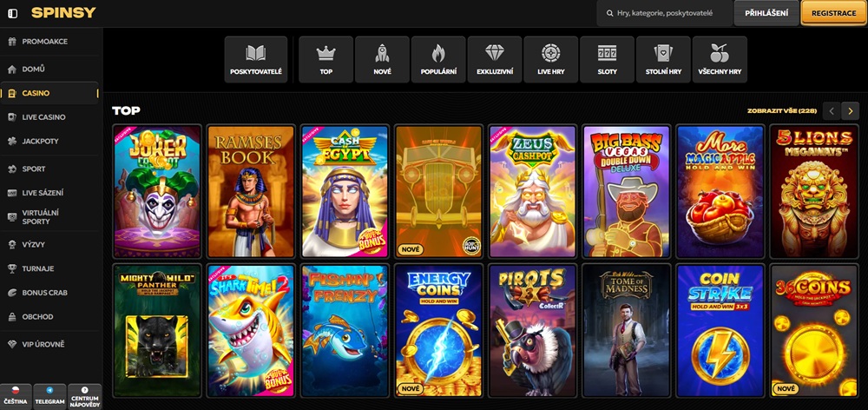Click the LIVE SÁZENÍ icon
868x410 pixels.
click(11, 193)
